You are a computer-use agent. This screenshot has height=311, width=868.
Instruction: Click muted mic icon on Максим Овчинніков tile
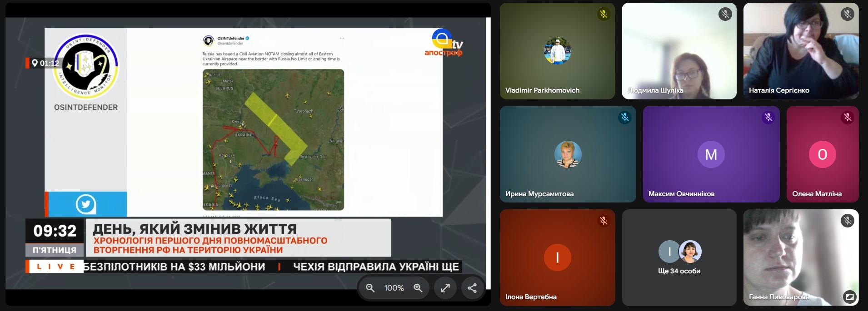click(x=768, y=118)
